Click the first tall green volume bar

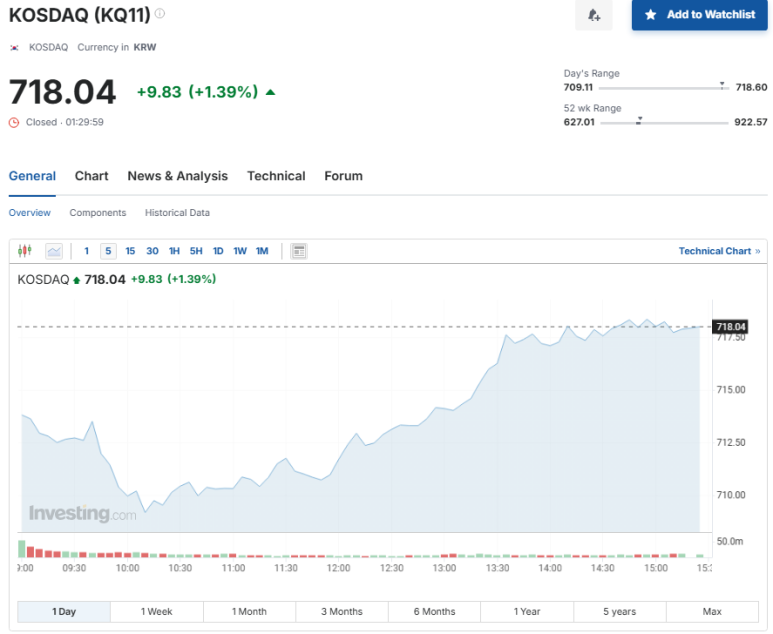[22, 549]
